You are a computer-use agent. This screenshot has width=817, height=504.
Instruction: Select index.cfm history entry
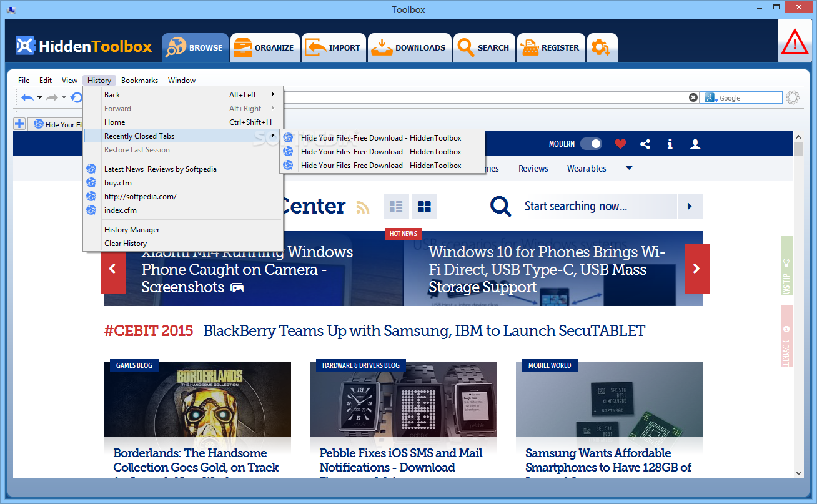[x=184, y=210]
